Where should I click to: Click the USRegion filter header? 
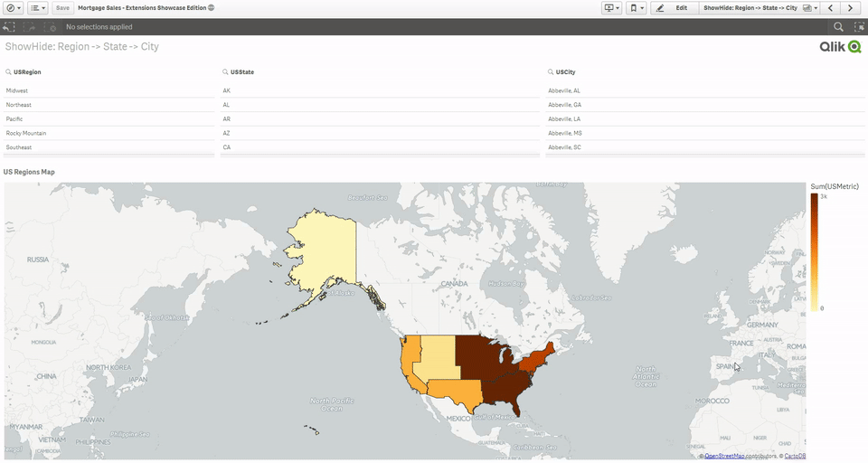pos(27,72)
